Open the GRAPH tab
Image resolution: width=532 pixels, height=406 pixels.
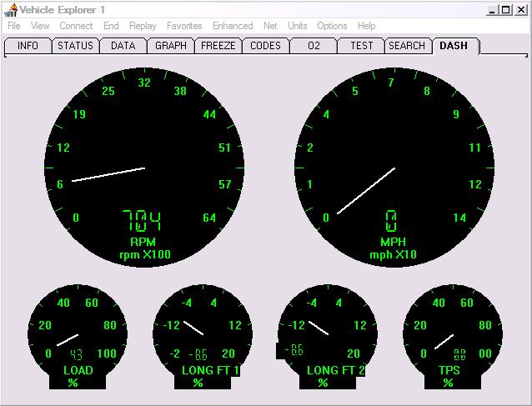(x=171, y=46)
